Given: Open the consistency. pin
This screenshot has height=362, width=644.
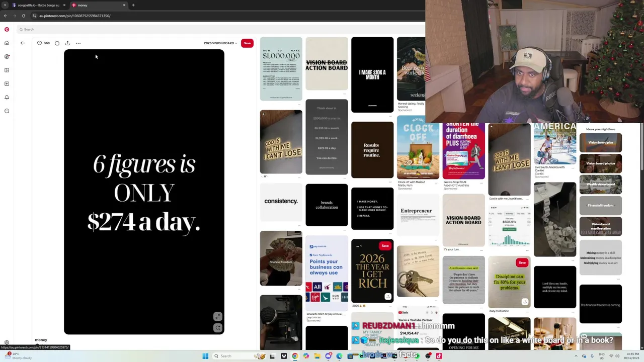Looking at the screenshot, I should click(x=281, y=202).
